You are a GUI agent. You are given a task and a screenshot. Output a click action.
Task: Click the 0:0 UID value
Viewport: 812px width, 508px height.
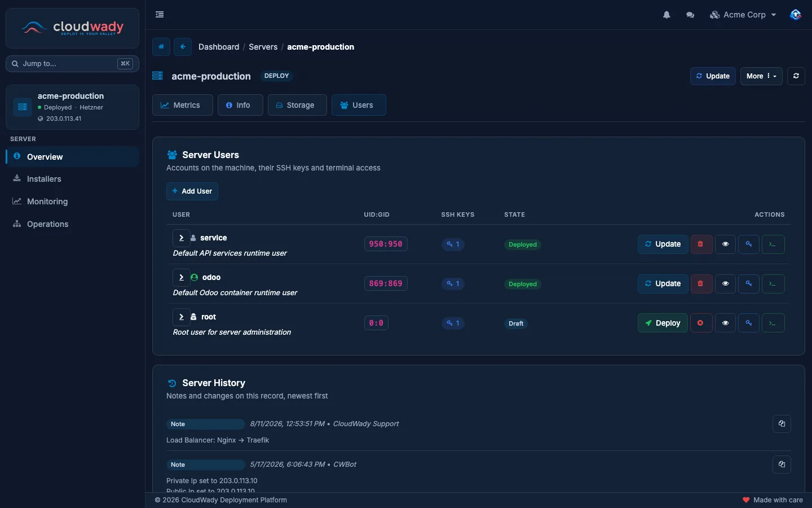pyautogui.click(x=376, y=323)
